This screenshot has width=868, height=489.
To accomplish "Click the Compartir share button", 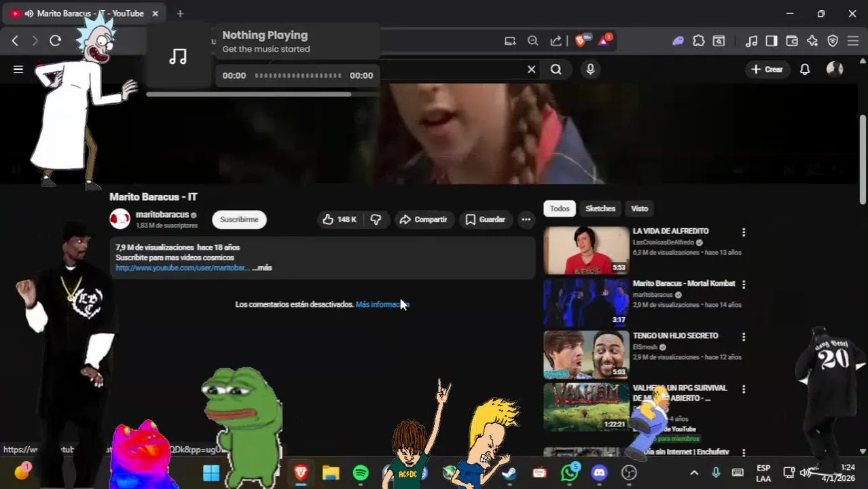I will click(423, 219).
